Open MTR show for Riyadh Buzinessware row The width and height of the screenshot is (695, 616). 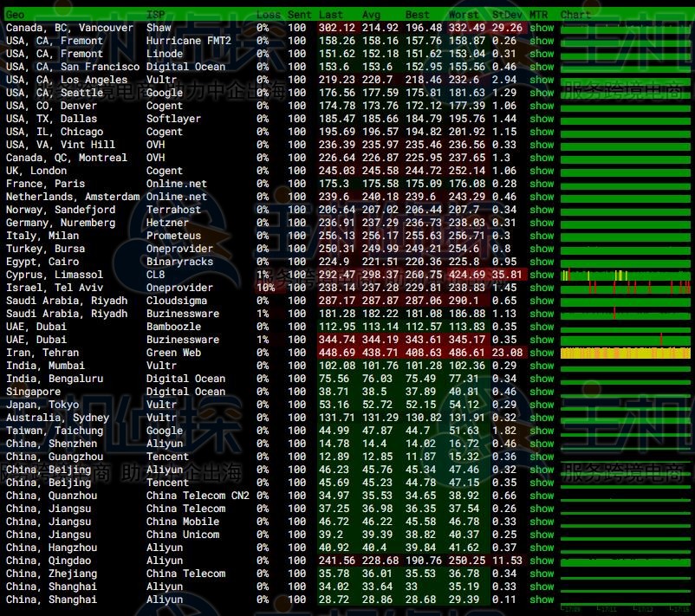[542, 314]
